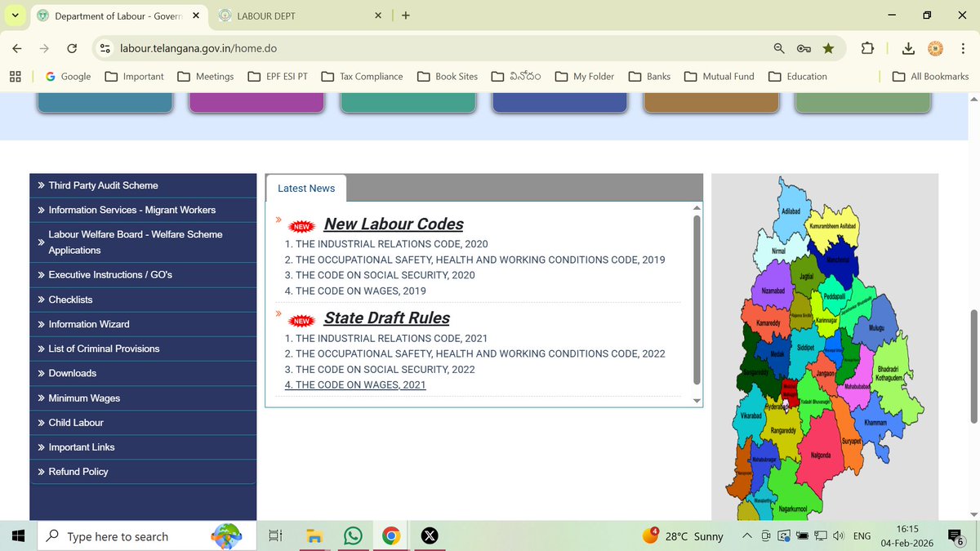Click the browser back arrow
This screenshot has height=551, width=980.
coord(17,48)
